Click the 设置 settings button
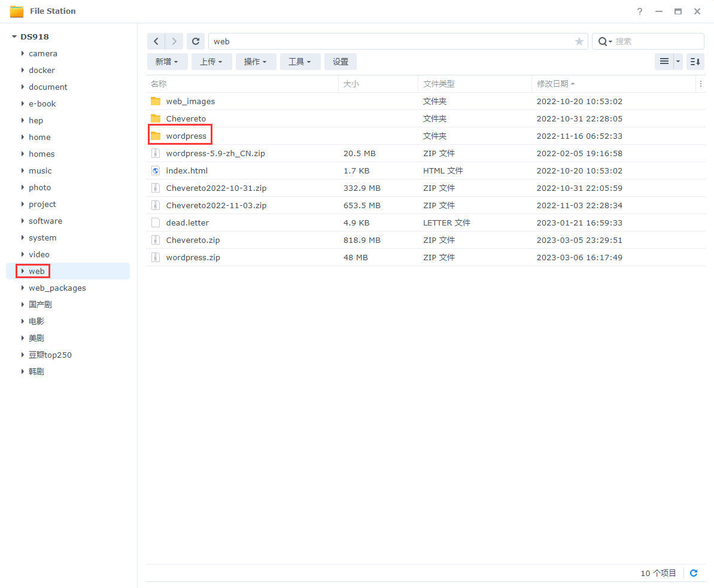This screenshot has width=714, height=588. pos(341,62)
